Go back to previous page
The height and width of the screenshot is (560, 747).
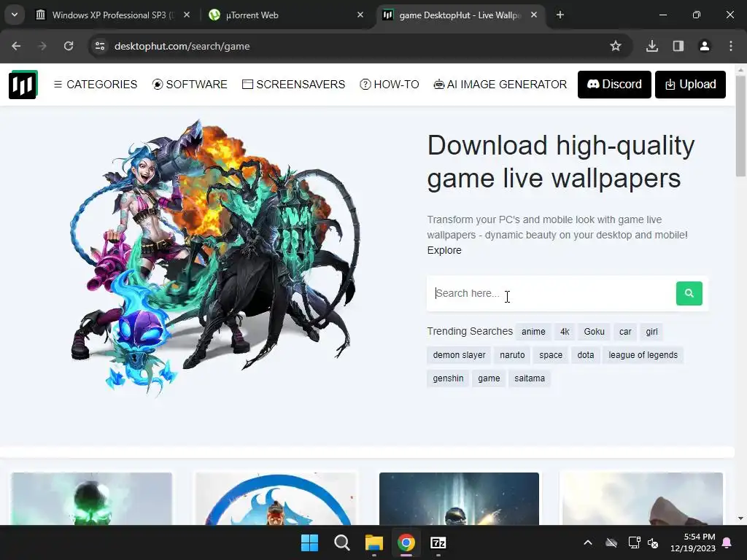16,46
